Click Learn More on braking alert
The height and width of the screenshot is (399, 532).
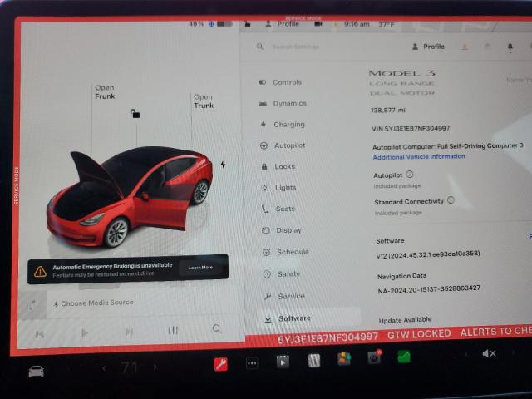pos(200,268)
